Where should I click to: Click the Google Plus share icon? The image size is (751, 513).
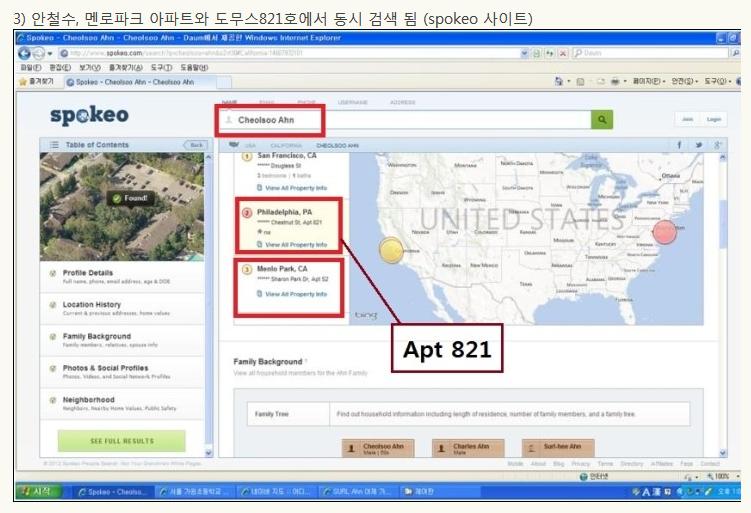tap(716, 146)
